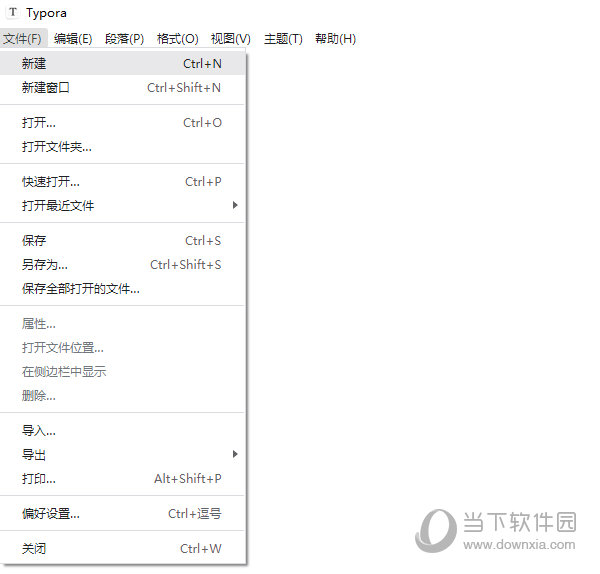Click the greyed 属性... entry

pos(122,324)
